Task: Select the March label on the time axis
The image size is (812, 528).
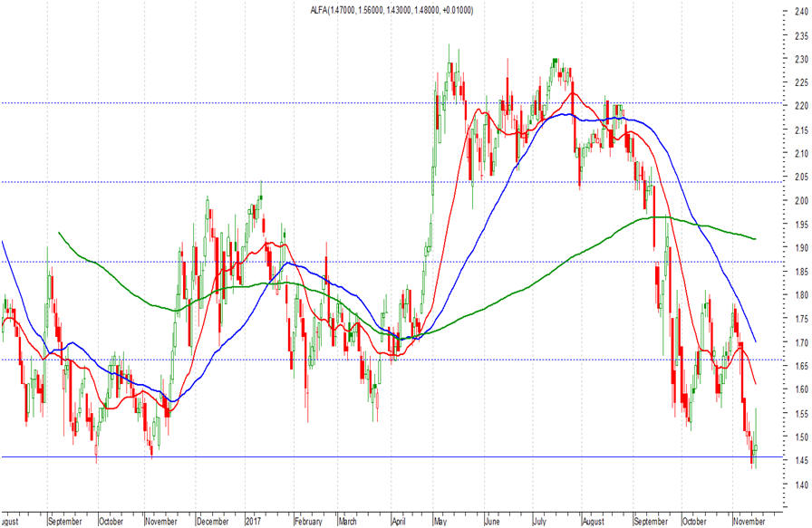Action: [x=347, y=522]
